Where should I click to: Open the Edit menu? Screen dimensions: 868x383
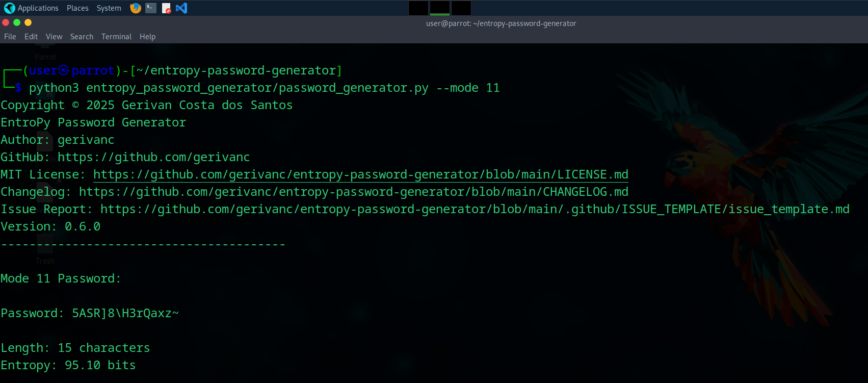pyautogui.click(x=31, y=37)
